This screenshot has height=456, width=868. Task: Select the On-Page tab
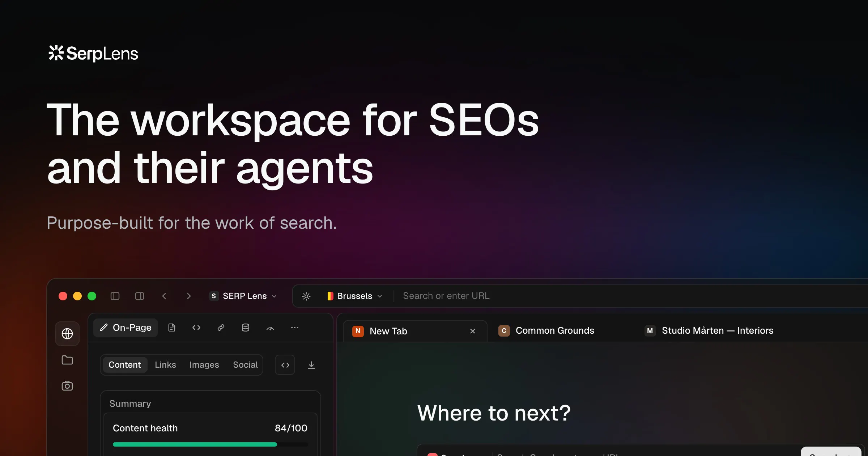pos(125,328)
